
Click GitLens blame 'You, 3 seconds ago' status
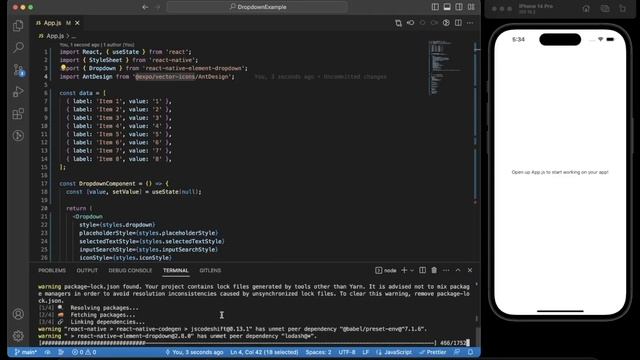(x=194, y=352)
